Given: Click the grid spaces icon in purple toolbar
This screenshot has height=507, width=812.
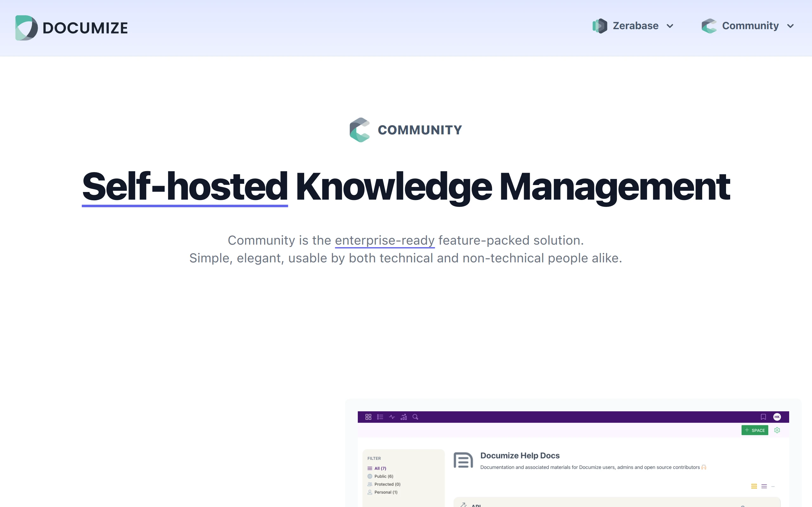Looking at the screenshot, I should coord(368,417).
